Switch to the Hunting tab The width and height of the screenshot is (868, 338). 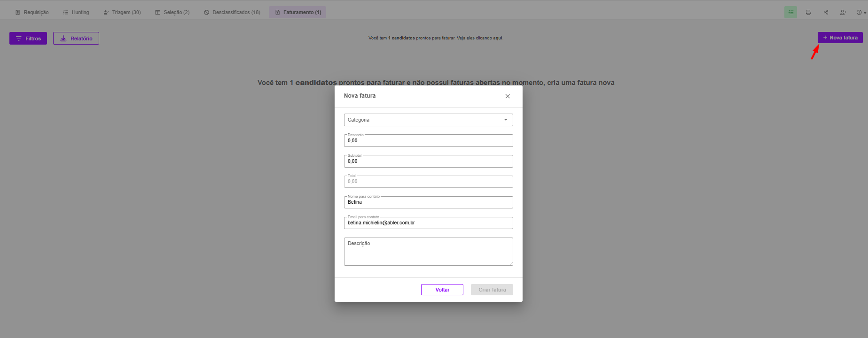point(76,12)
